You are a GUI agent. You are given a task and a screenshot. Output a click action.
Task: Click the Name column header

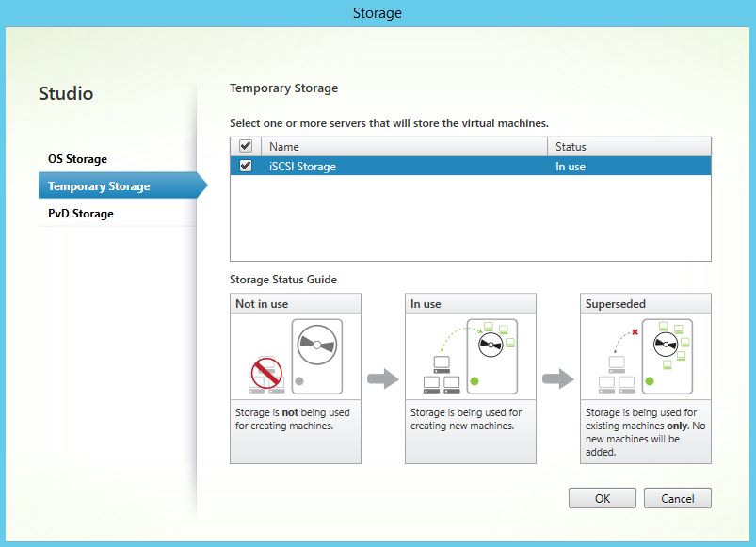(287, 146)
